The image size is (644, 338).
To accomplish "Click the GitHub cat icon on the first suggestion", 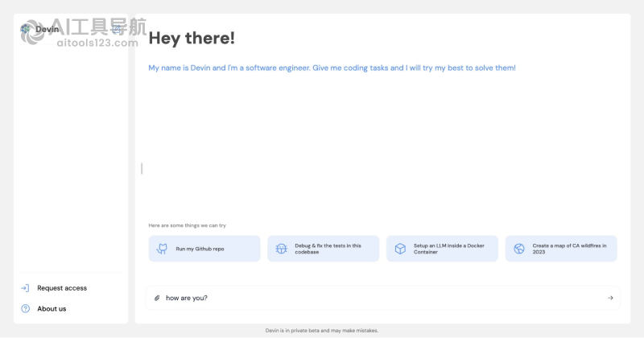I will 163,249.
